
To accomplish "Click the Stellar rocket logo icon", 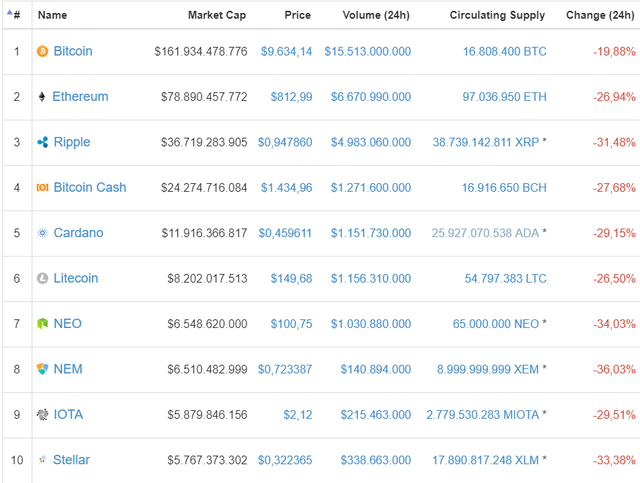I will click(x=42, y=460).
